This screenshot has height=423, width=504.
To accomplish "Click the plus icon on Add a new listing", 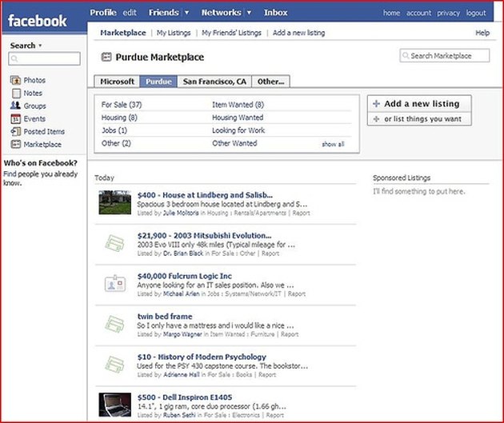I will point(376,103).
